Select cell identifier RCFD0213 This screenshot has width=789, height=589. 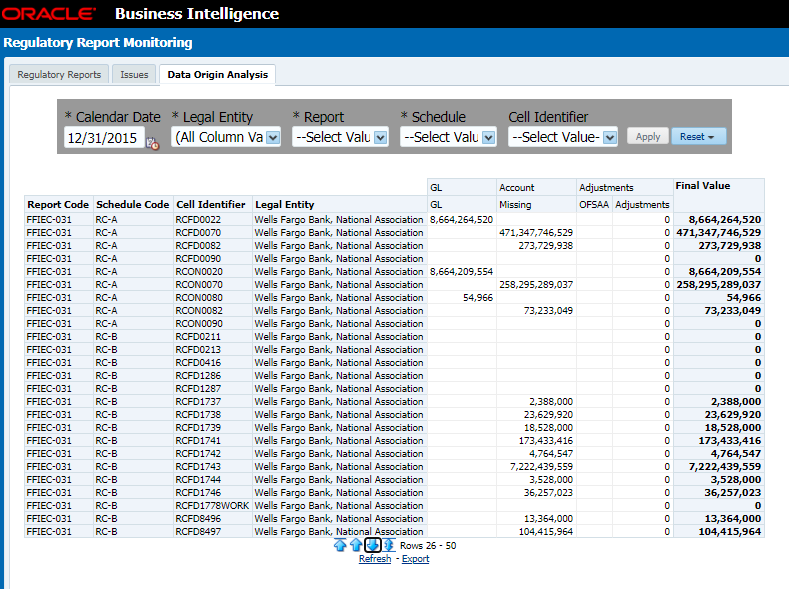[x=198, y=350]
